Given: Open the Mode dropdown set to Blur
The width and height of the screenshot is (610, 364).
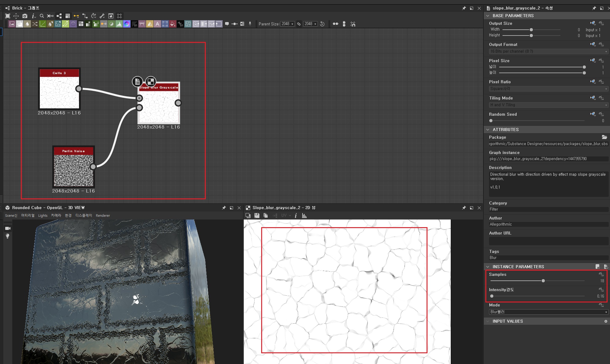Looking at the screenshot, I should click(x=548, y=312).
